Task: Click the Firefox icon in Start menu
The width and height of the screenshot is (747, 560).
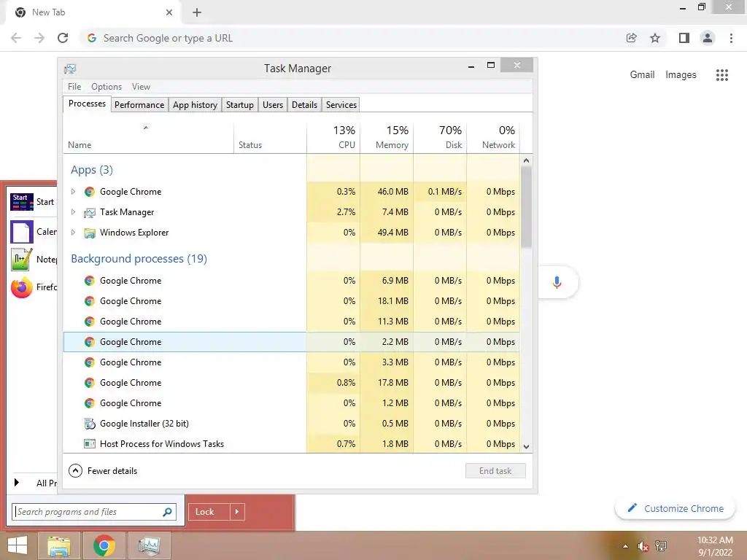Action: coord(21,287)
